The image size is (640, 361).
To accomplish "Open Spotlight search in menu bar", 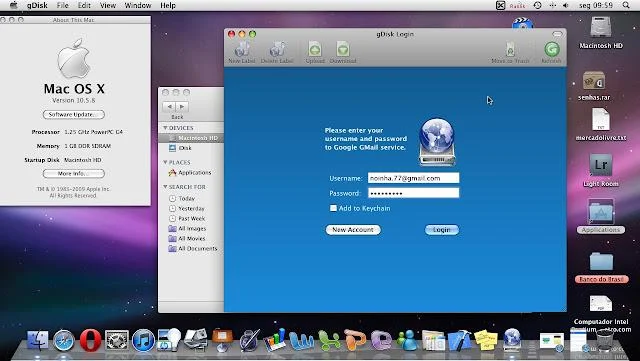I will tap(626, 5).
